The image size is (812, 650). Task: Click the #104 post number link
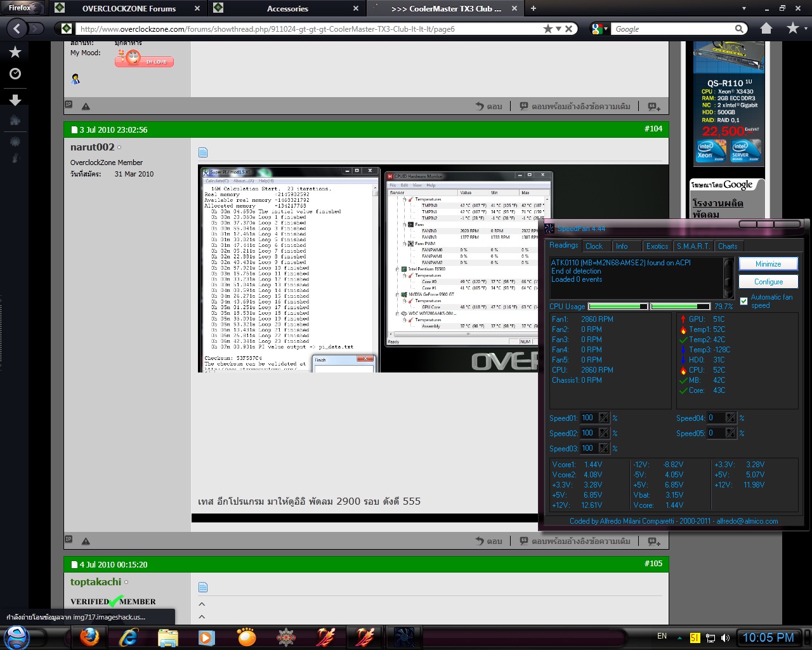pyautogui.click(x=653, y=129)
